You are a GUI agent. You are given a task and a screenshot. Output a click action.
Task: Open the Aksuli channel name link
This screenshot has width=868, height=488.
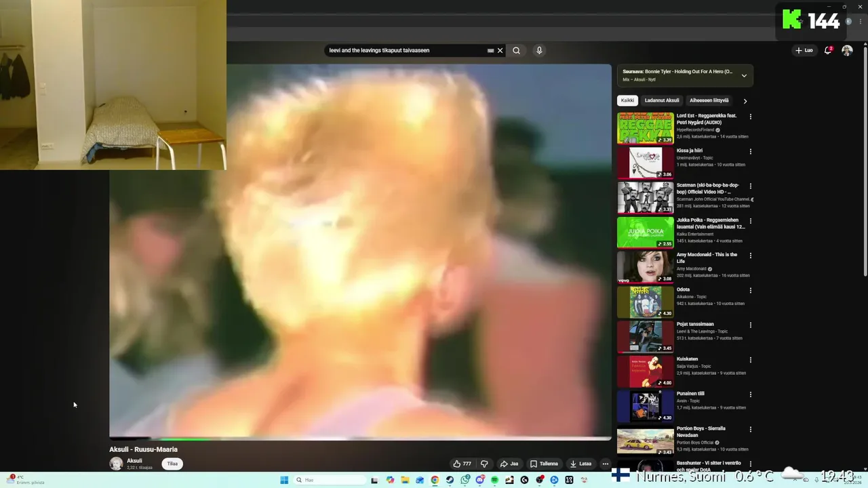tap(134, 461)
